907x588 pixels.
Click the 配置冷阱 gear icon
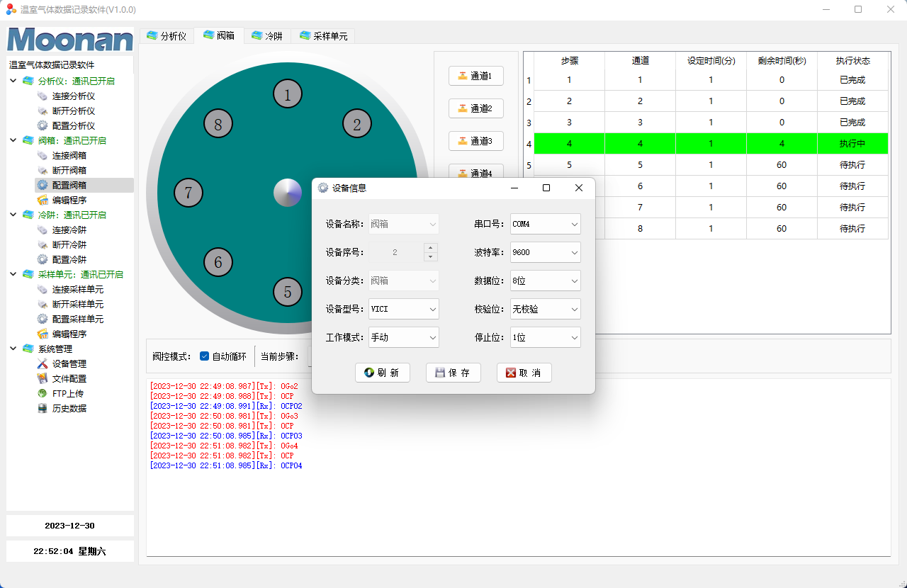[43, 259]
